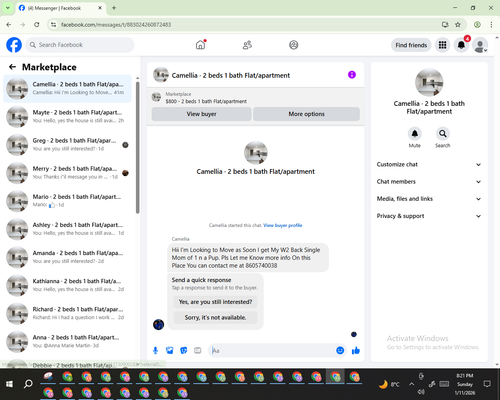Open the Mario conversation
Image resolution: width=500 pixels, height=400 pixels.
point(67,201)
